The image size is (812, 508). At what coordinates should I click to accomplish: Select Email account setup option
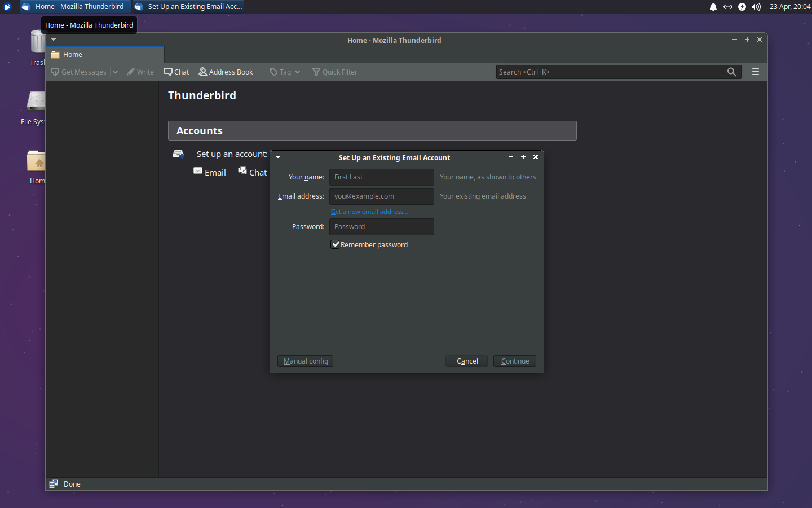(209, 172)
